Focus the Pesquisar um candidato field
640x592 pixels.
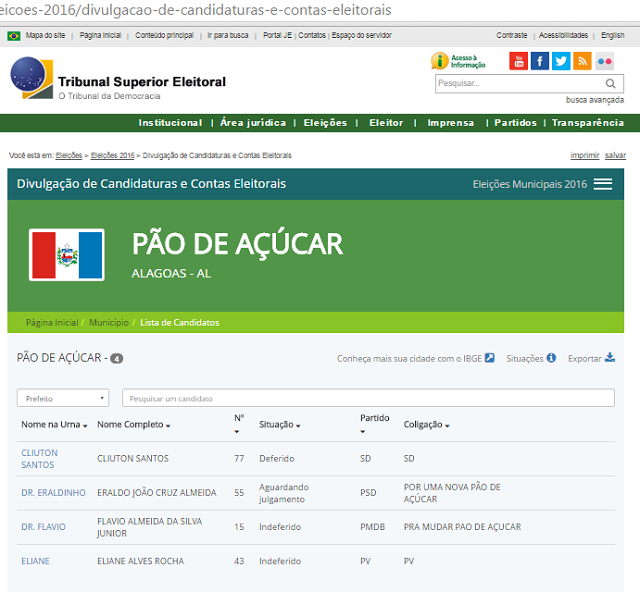367,398
